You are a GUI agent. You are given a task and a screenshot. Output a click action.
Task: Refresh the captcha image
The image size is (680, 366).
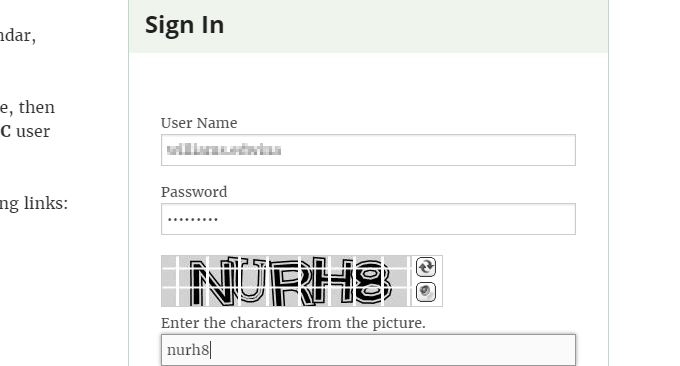tap(425, 267)
